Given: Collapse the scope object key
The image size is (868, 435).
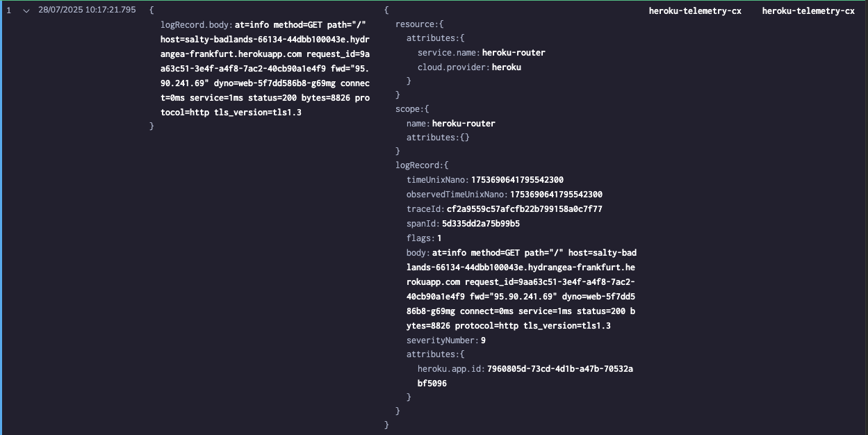Looking at the screenshot, I should [x=410, y=109].
